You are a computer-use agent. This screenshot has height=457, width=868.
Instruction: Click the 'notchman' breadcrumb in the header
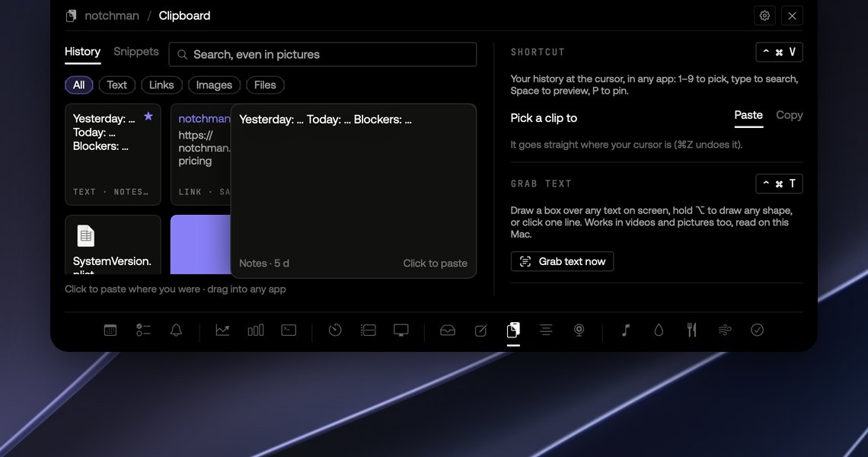[112, 15]
